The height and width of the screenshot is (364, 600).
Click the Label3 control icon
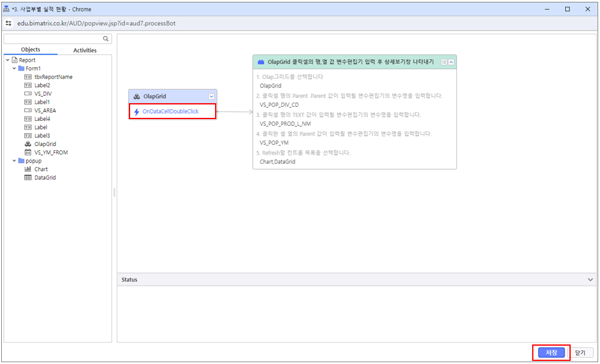[x=27, y=136]
